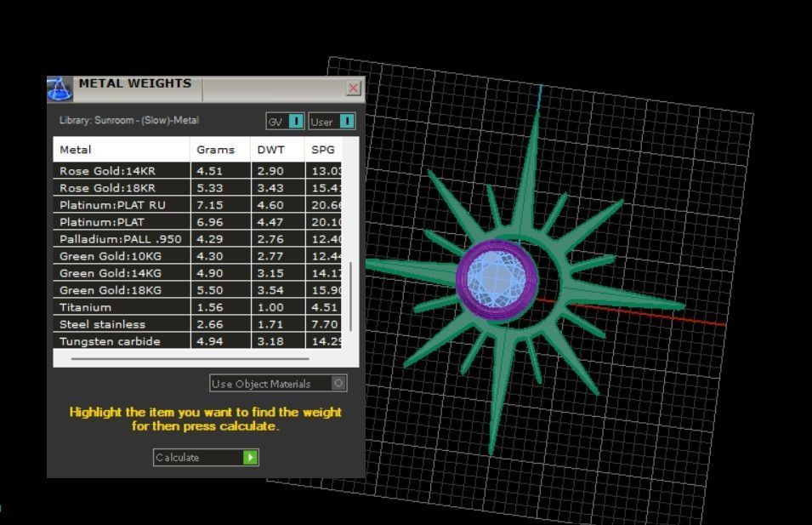The height and width of the screenshot is (525, 812).
Task: Select the Tungsten carbide row
Action: tap(197, 341)
